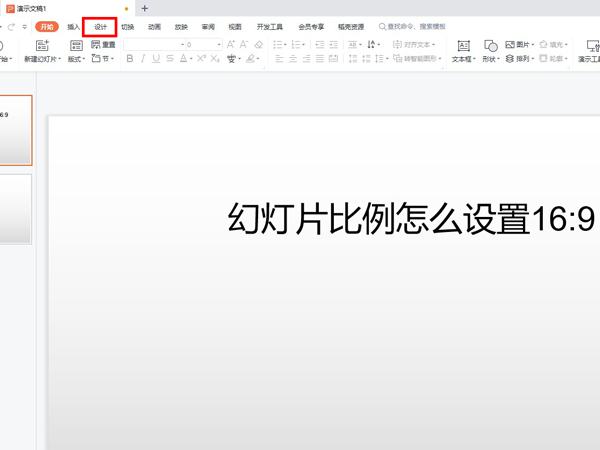Switch to the 插入 (Insert) tab
The image size is (600, 450).
click(x=74, y=27)
